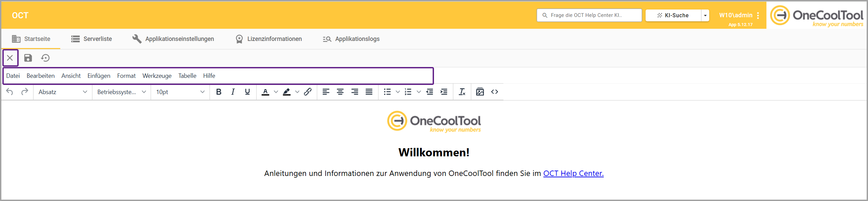
Task: Click the restore history icon
Action: tap(45, 58)
